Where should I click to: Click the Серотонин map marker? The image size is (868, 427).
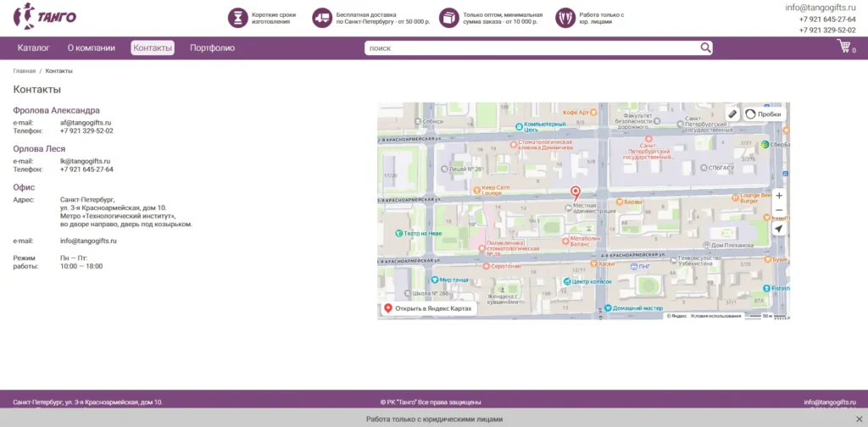click(x=486, y=267)
